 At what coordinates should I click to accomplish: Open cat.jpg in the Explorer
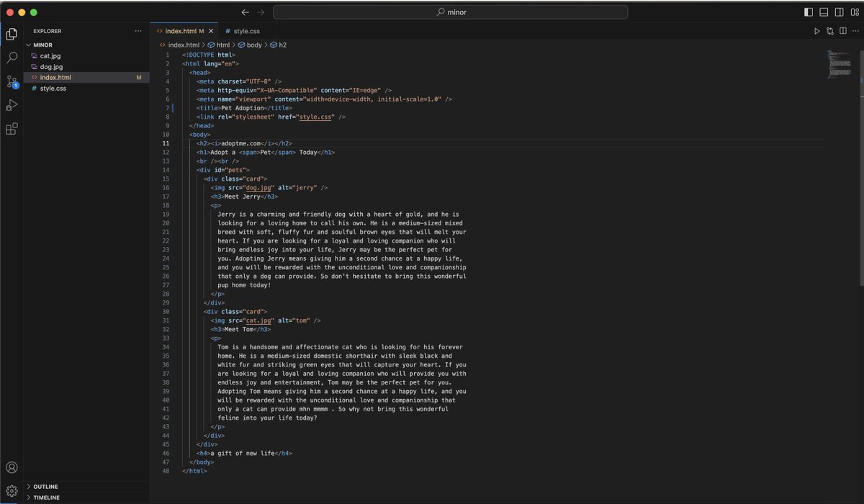point(86,55)
